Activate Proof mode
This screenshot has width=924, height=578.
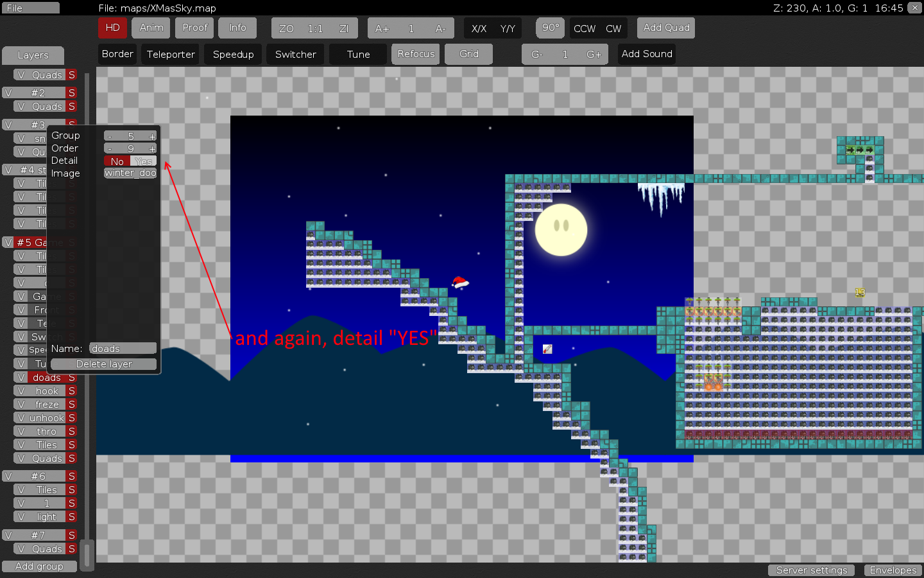(194, 28)
